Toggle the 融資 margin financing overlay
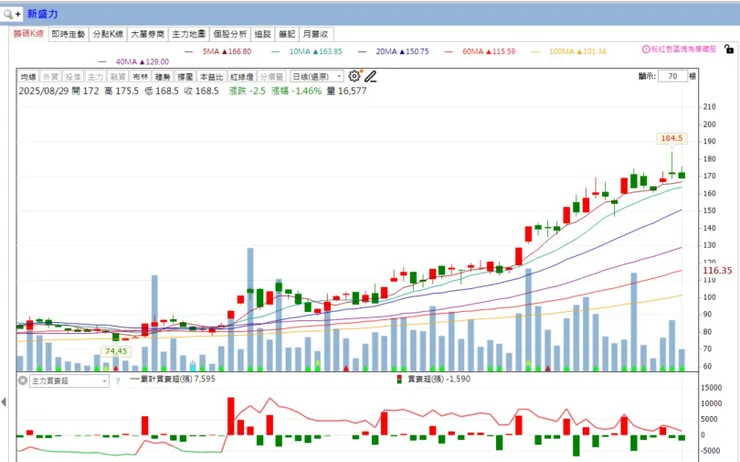 tap(118, 76)
